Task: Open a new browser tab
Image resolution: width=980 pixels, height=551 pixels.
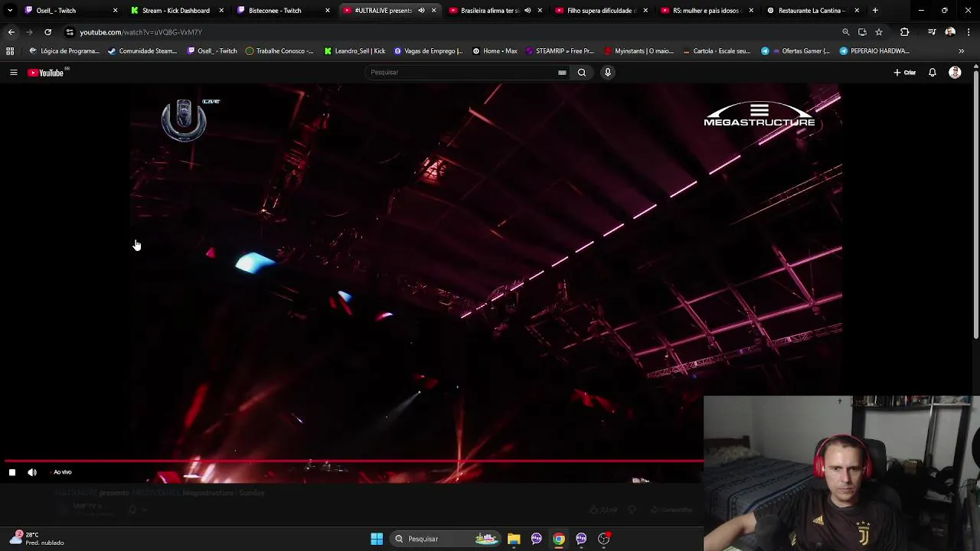Action: [875, 11]
